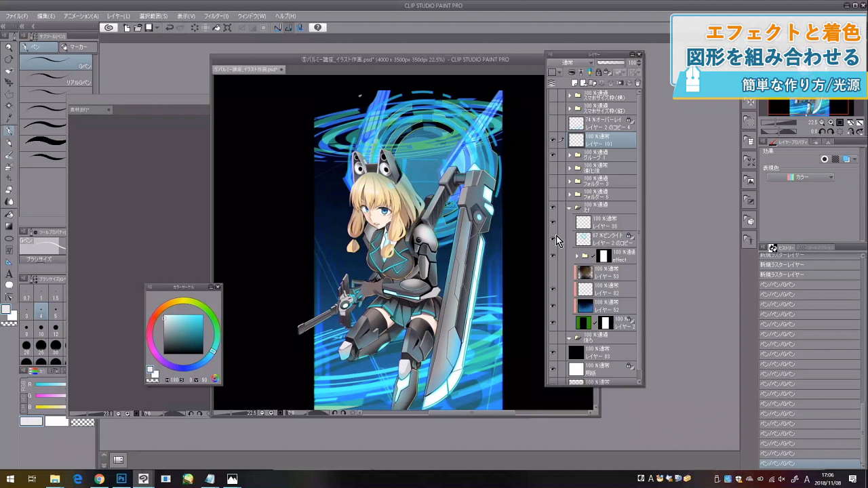868x488 pixels.
Task: Select the Balloon tool
Action: click(x=9, y=285)
